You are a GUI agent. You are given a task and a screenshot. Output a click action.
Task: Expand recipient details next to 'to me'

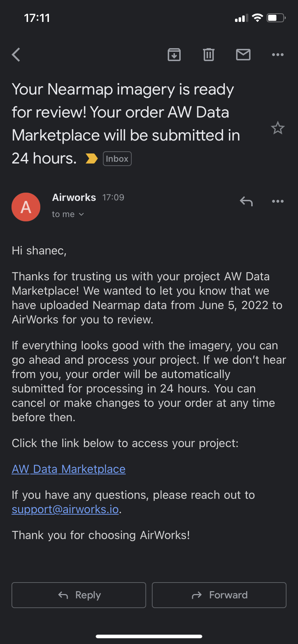point(81,214)
